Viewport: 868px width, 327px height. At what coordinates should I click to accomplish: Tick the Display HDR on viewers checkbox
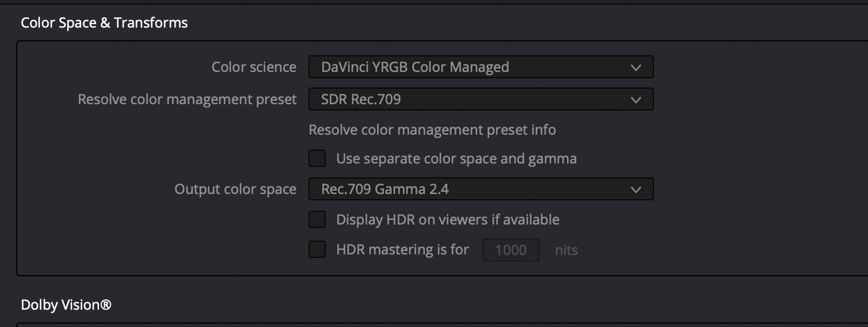tap(317, 219)
